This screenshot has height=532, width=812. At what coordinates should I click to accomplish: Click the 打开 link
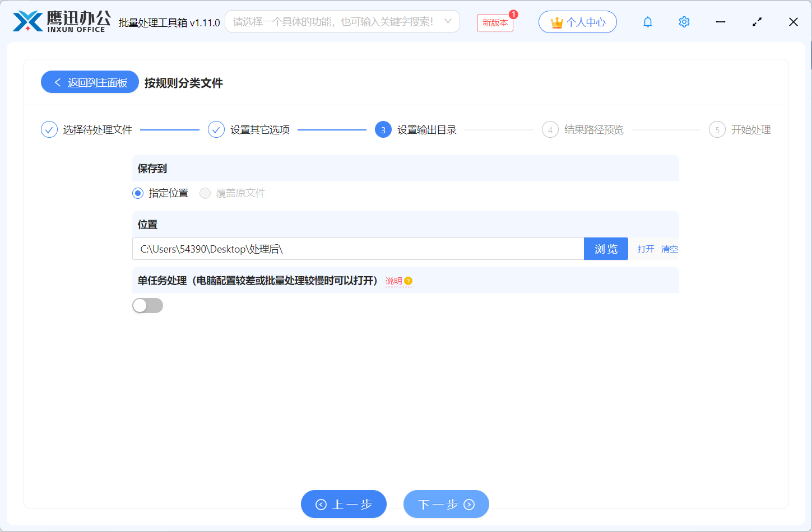(x=646, y=249)
